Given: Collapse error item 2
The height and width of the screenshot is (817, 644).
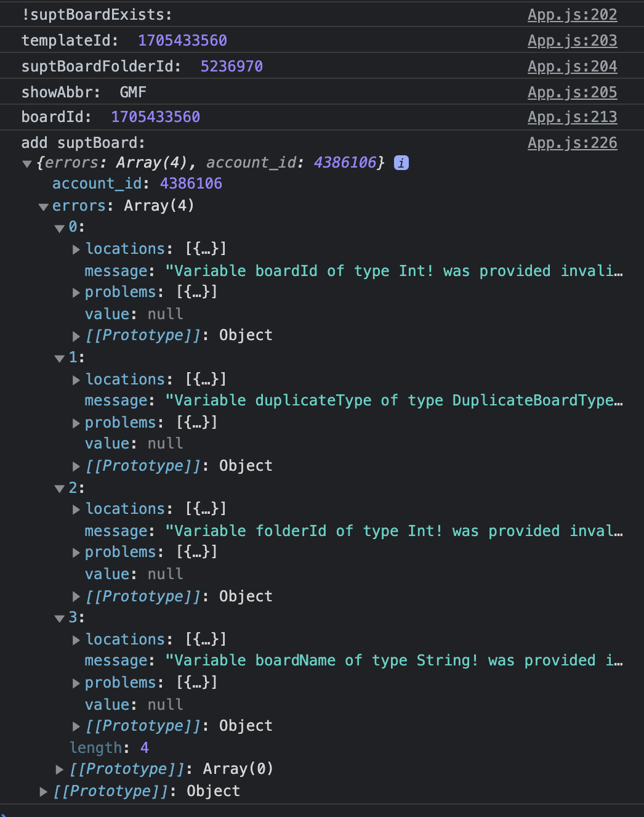Looking at the screenshot, I should (x=60, y=489).
